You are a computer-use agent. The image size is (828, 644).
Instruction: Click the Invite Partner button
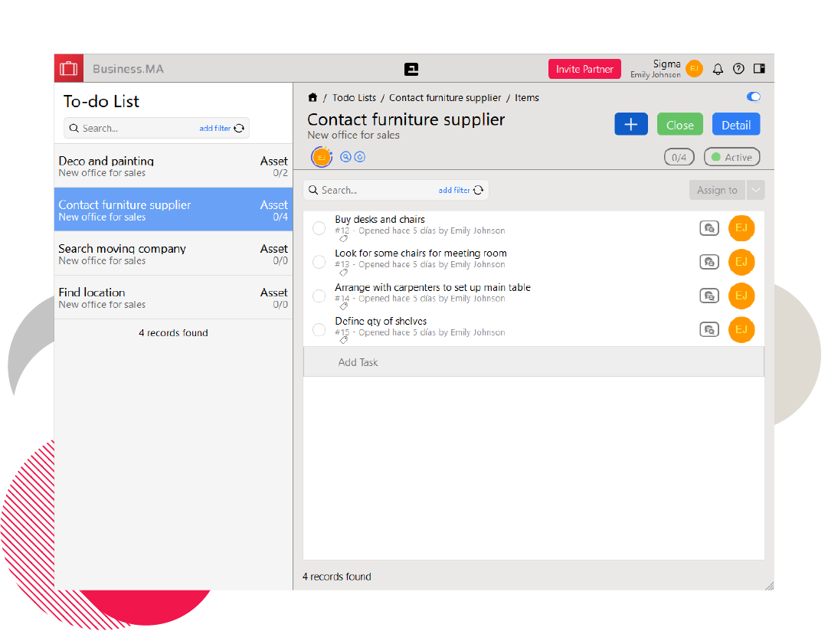[584, 69]
